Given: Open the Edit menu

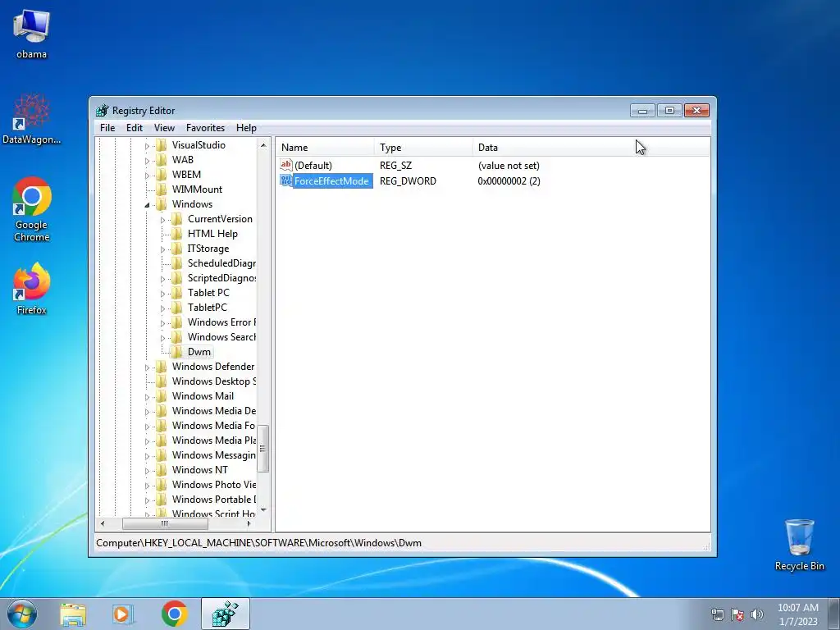Looking at the screenshot, I should coord(134,127).
